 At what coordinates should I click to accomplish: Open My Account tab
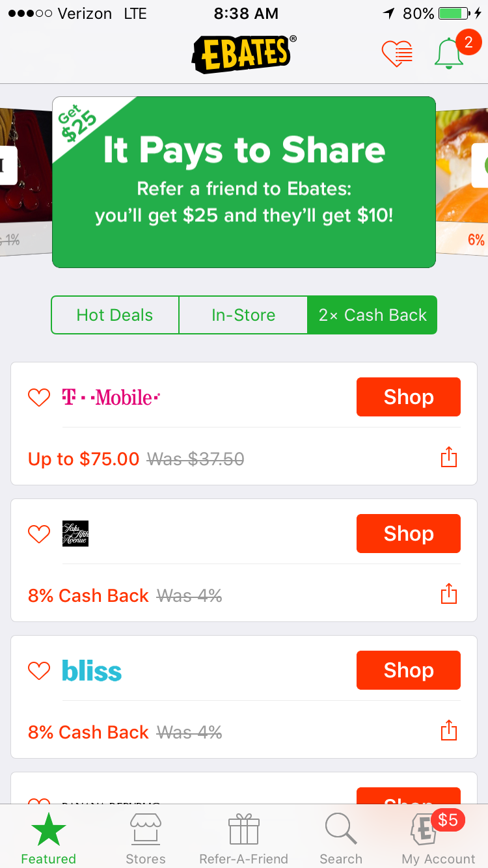click(x=439, y=839)
